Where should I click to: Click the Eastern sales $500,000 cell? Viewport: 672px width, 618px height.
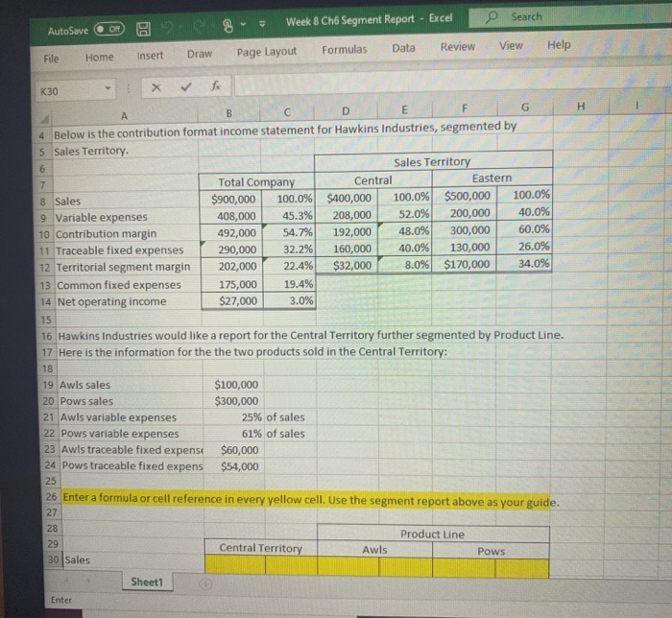[465, 196]
